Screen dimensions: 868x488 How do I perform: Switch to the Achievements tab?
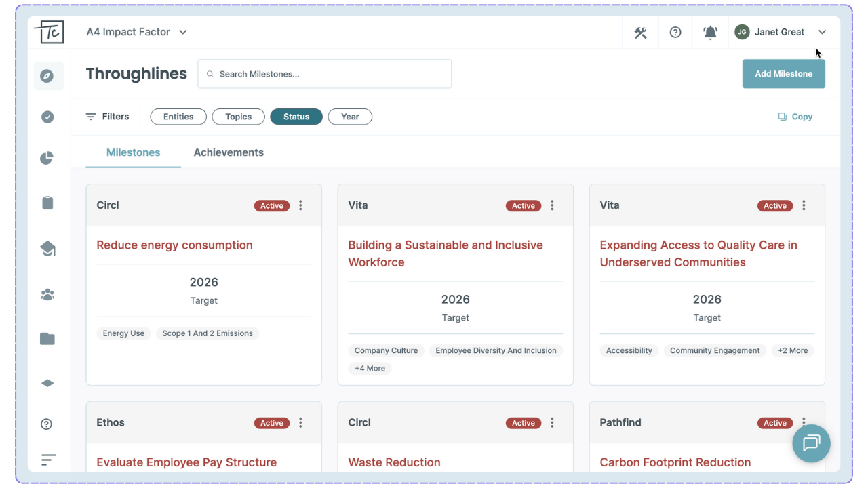(229, 152)
